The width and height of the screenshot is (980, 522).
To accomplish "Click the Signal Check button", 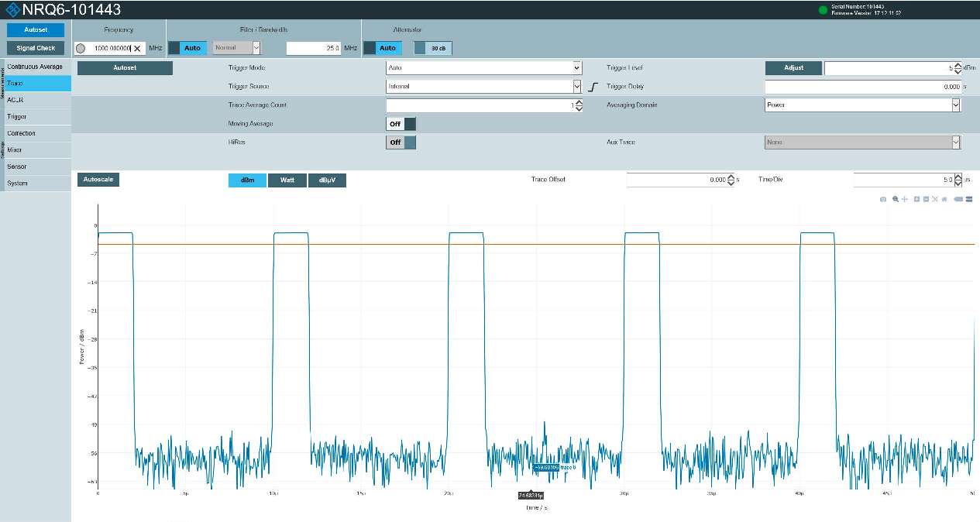I will pyautogui.click(x=36, y=48).
